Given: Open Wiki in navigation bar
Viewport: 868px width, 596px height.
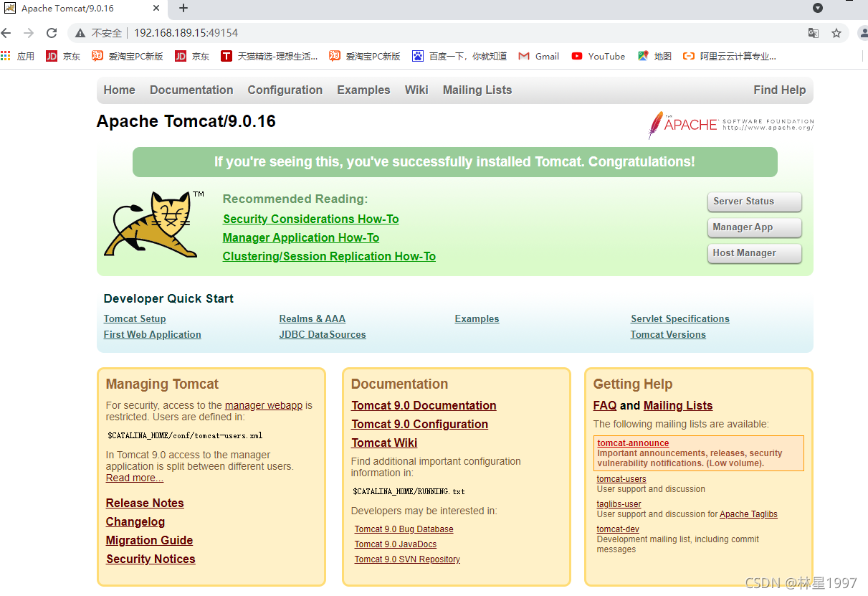Looking at the screenshot, I should 416,90.
